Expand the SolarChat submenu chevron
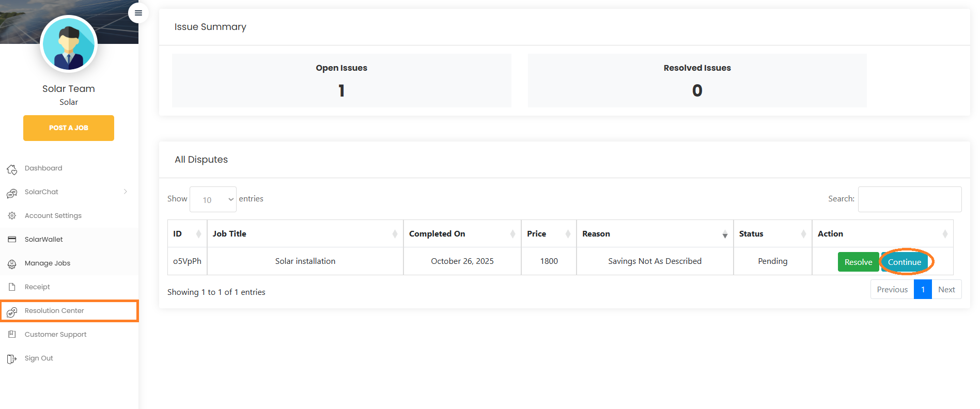 click(x=126, y=192)
